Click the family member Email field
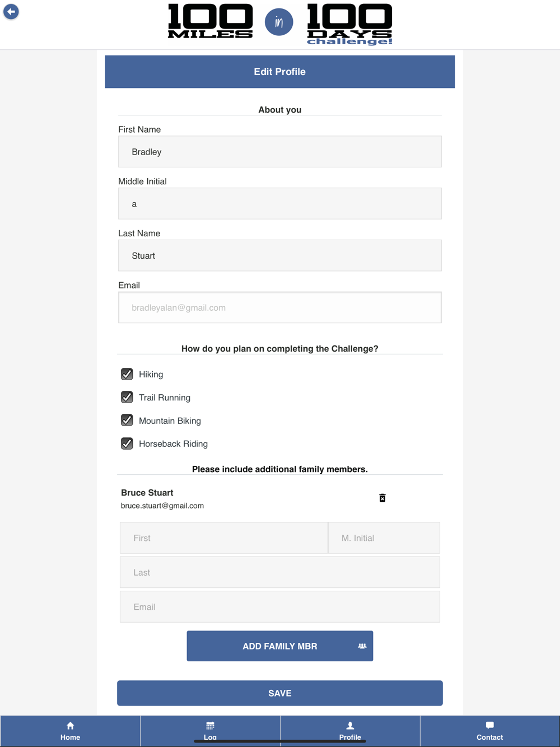The height and width of the screenshot is (747, 560). (280, 607)
